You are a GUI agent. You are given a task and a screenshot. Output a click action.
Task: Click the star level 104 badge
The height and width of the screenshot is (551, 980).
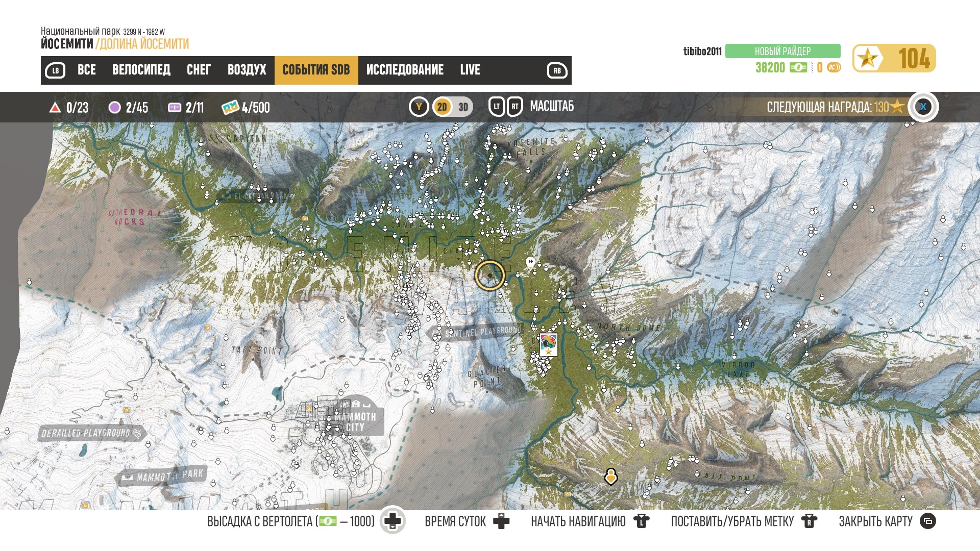894,58
